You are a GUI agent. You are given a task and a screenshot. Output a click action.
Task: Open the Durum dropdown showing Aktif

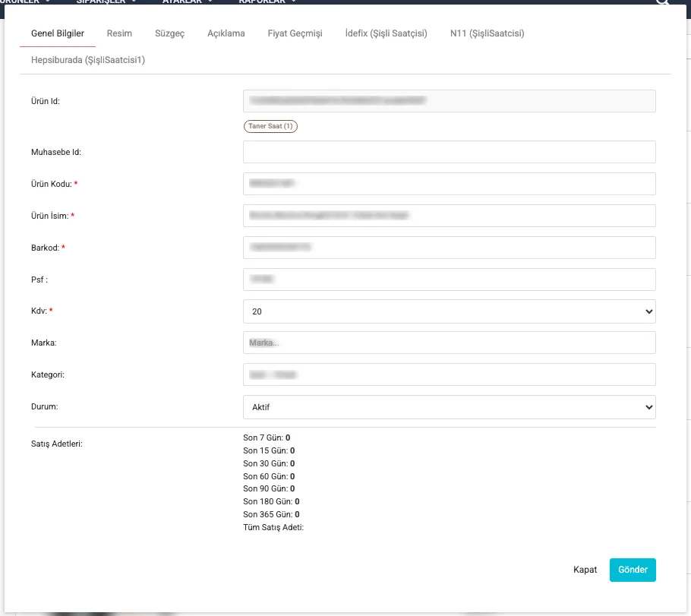pyautogui.click(x=449, y=407)
